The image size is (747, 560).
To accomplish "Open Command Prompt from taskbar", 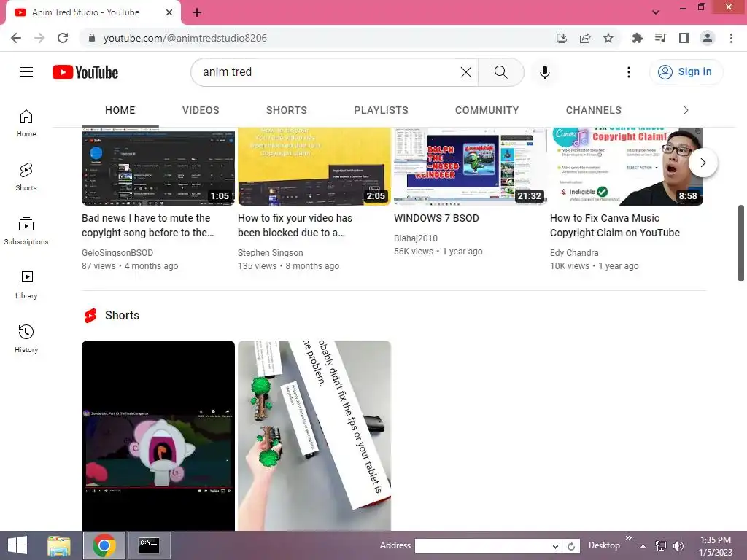I will click(149, 545).
